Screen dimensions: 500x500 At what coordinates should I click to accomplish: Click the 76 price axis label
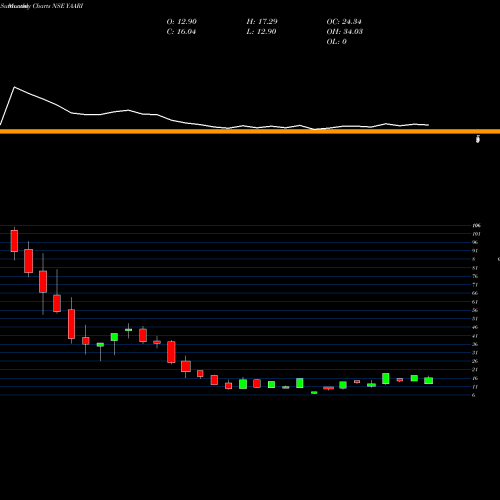point(475,276)
